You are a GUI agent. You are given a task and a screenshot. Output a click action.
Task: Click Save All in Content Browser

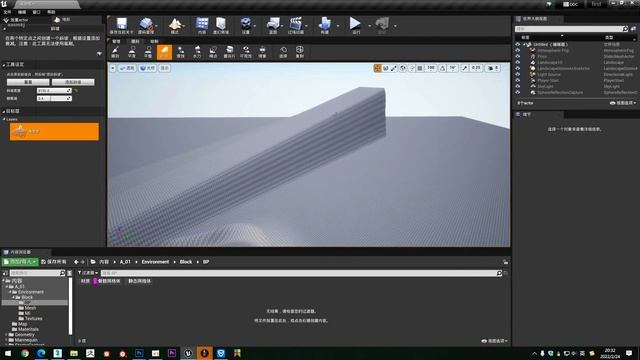[54, 262]
